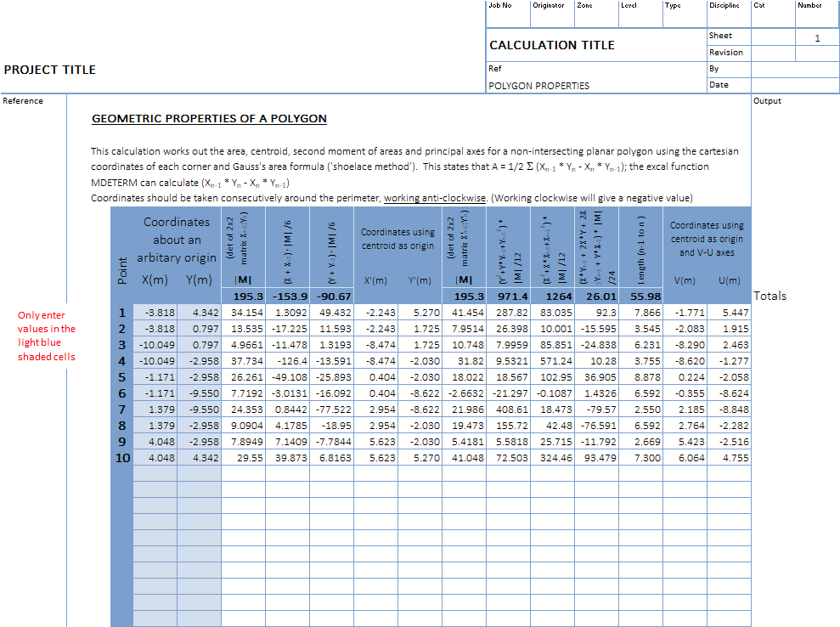
Task: Click row 9 X'(m) value 5.623
Action: tap(376, 442)
